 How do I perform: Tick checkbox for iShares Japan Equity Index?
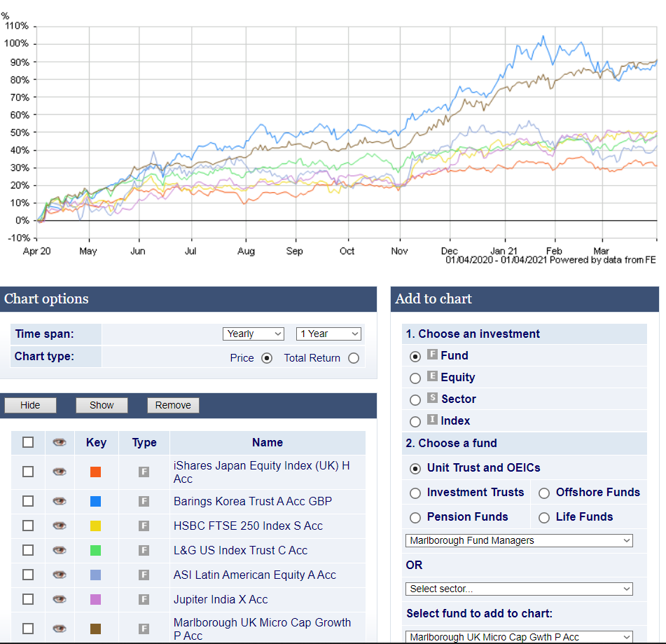[28, 472]
